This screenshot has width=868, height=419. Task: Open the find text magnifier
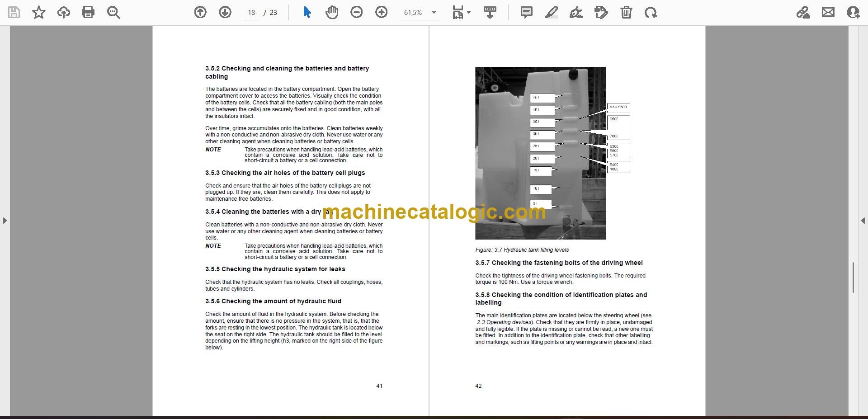(x=113, y=12)
